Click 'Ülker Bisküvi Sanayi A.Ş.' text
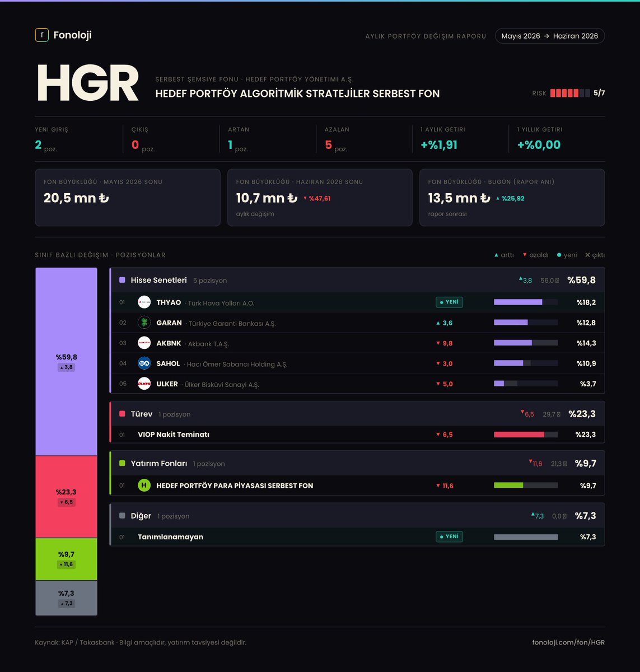Screen dimensions: 640x672 (x=222, y=384)
